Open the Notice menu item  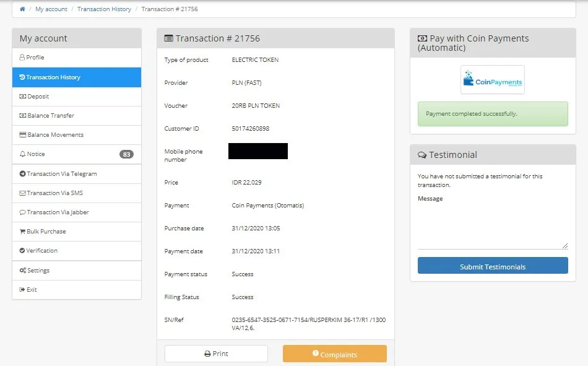pos(77,154)
